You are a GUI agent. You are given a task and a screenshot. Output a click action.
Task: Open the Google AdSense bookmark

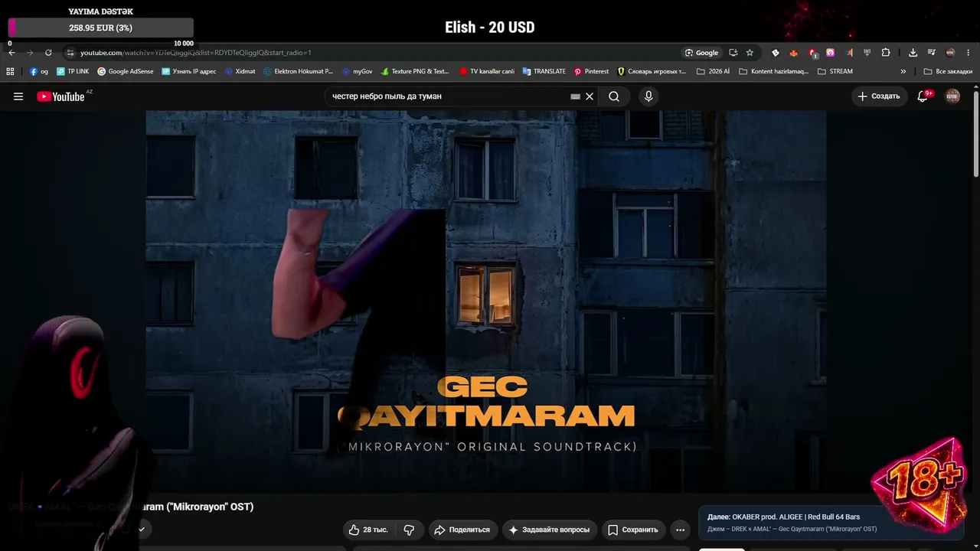(x=126, y=71)
